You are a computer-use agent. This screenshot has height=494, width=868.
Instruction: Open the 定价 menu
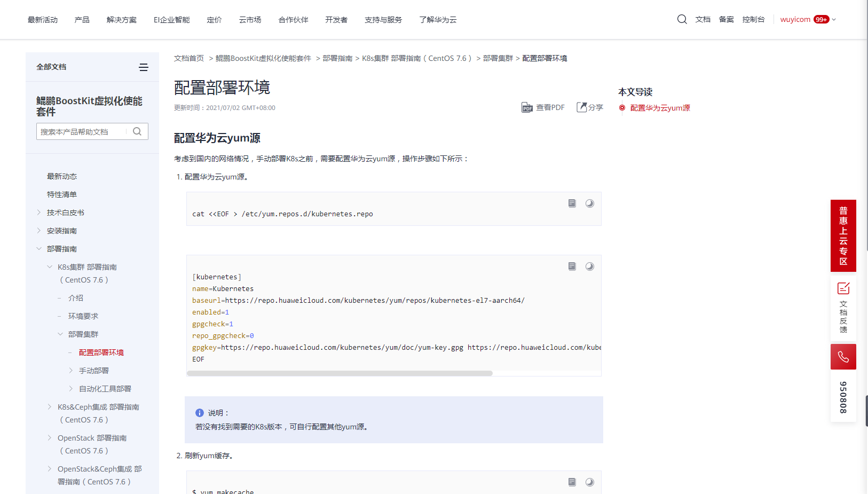(x=215, y=20)
